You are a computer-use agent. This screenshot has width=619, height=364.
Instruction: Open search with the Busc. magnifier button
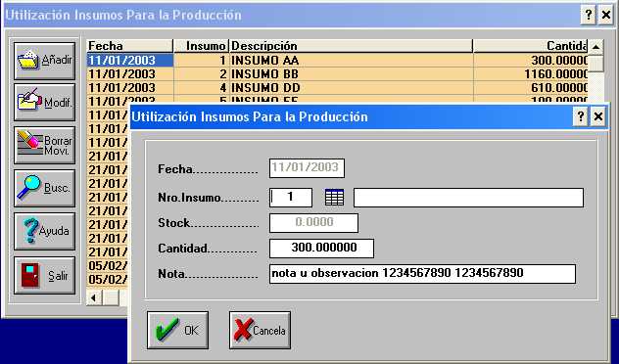coord(45,188)
